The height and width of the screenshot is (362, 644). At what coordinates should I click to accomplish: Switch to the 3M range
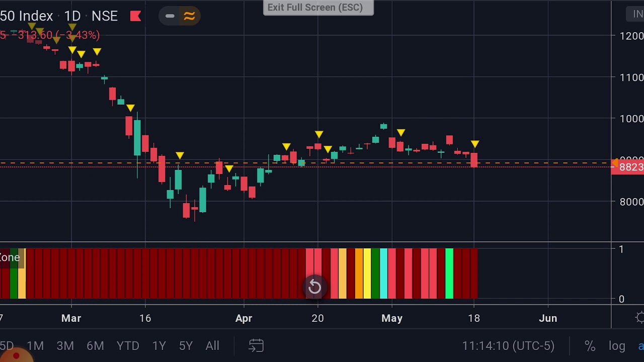(x=65, y=346)
